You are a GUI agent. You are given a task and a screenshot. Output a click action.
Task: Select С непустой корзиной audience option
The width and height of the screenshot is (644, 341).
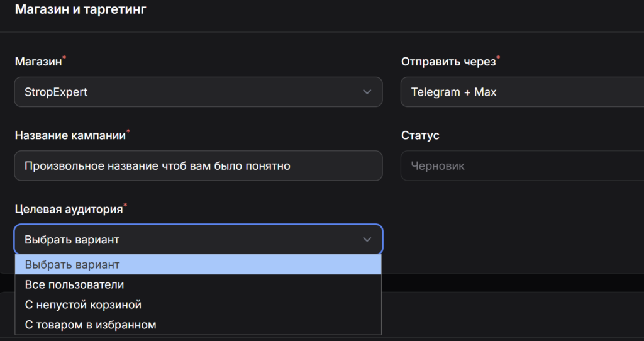[x=83, y=305]
